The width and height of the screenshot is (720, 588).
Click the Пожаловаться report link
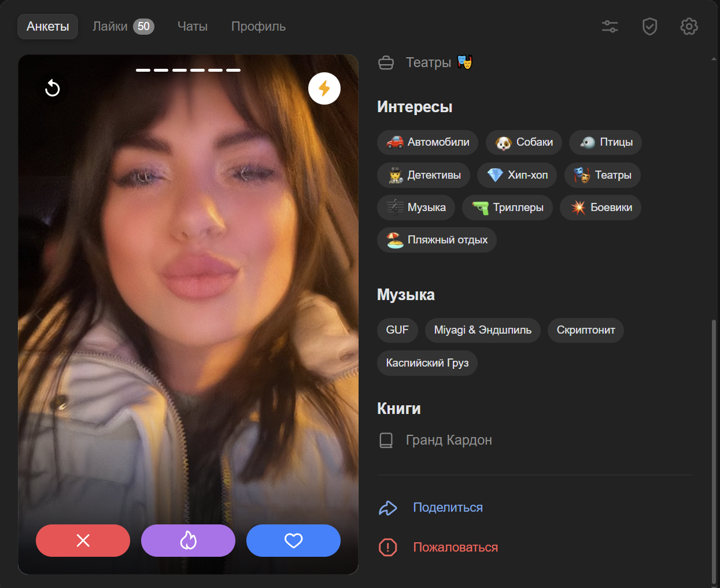(x=456, y=548)
